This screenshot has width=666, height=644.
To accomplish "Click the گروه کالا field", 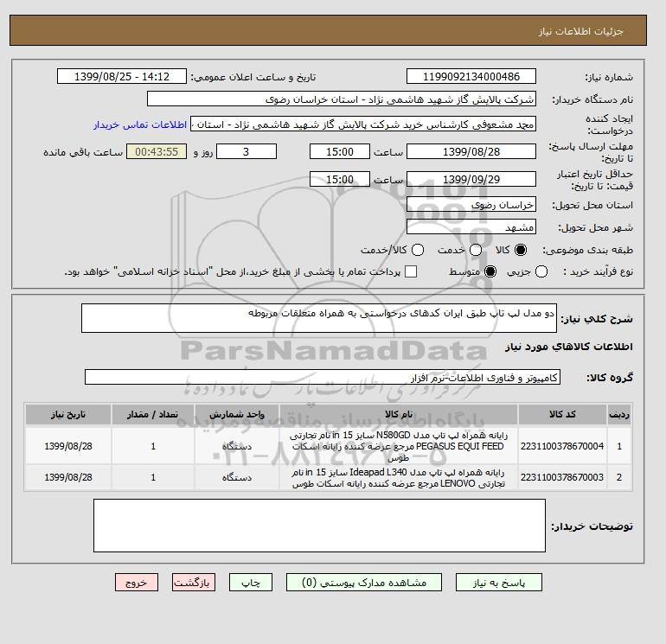I will point(322,378).
